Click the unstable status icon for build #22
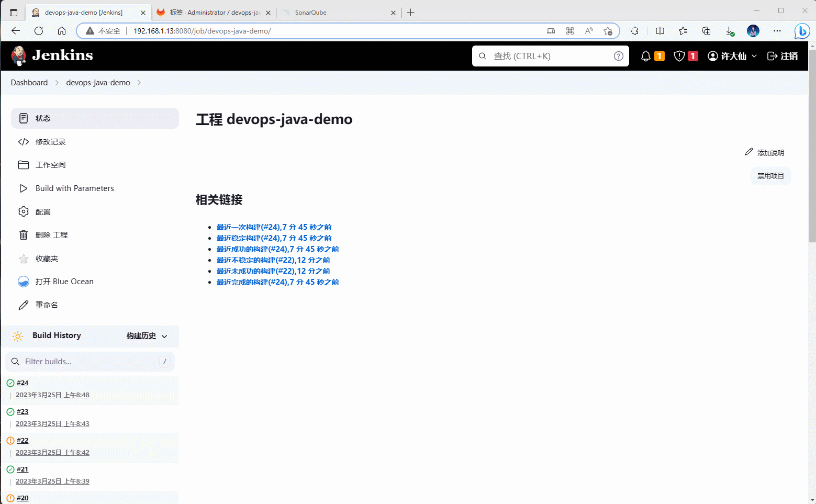 click(10, 441)
